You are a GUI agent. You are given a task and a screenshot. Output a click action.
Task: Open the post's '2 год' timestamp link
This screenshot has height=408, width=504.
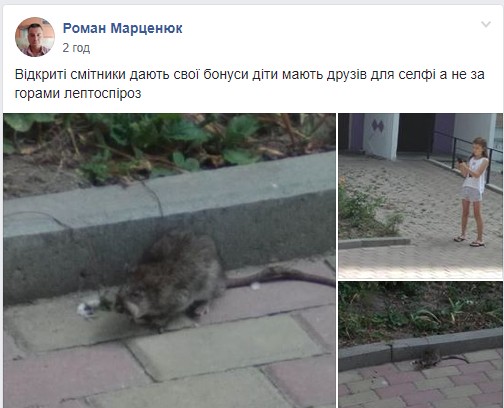76,48
